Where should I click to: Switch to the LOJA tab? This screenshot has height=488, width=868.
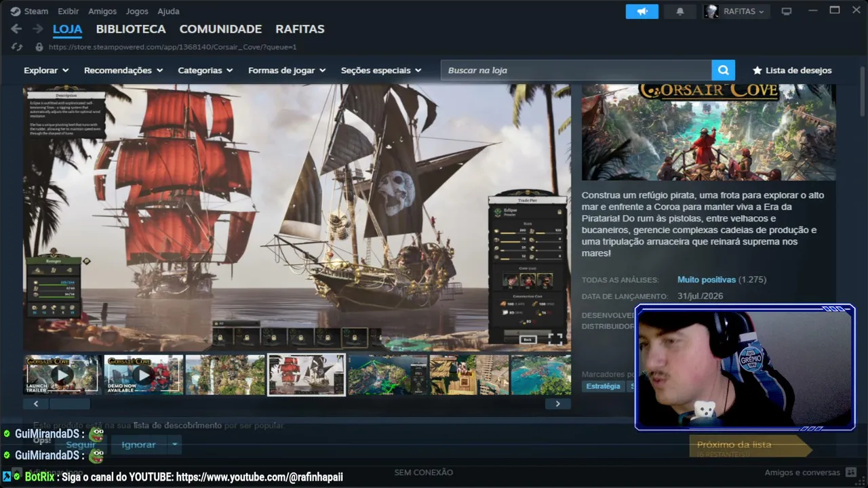[x=67, y=29]
